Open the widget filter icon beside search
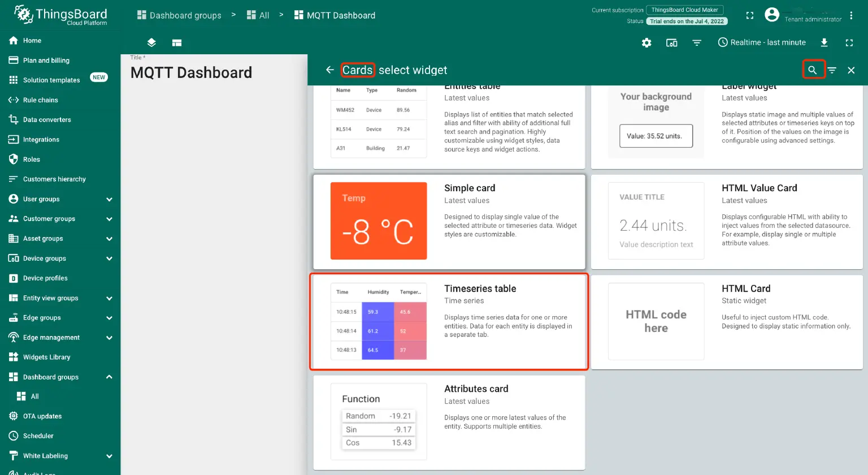 [x=832, y=70]
